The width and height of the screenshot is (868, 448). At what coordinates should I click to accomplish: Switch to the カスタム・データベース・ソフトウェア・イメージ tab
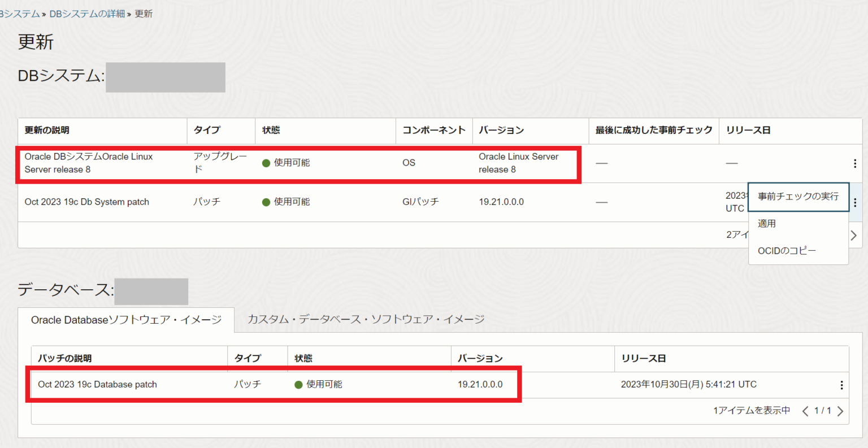366,319
